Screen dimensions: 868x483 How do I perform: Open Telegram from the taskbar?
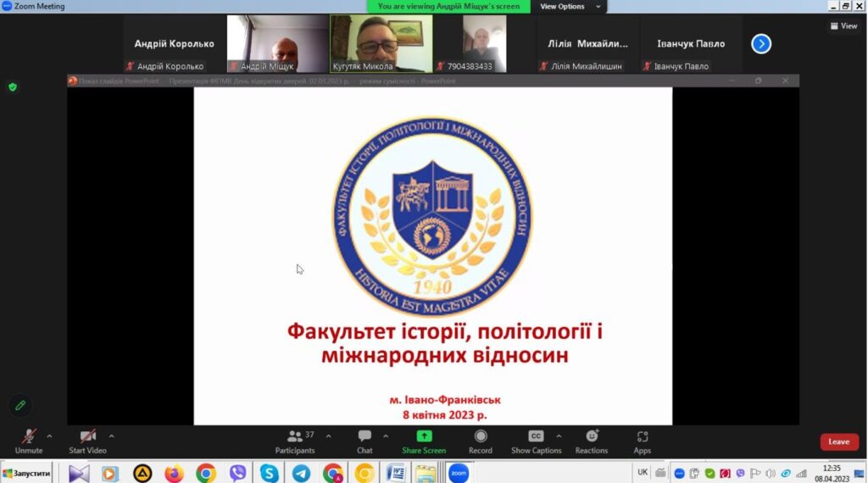pos(301,473)
